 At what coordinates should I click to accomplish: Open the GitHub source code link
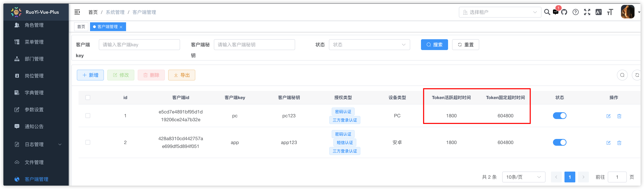564,12
